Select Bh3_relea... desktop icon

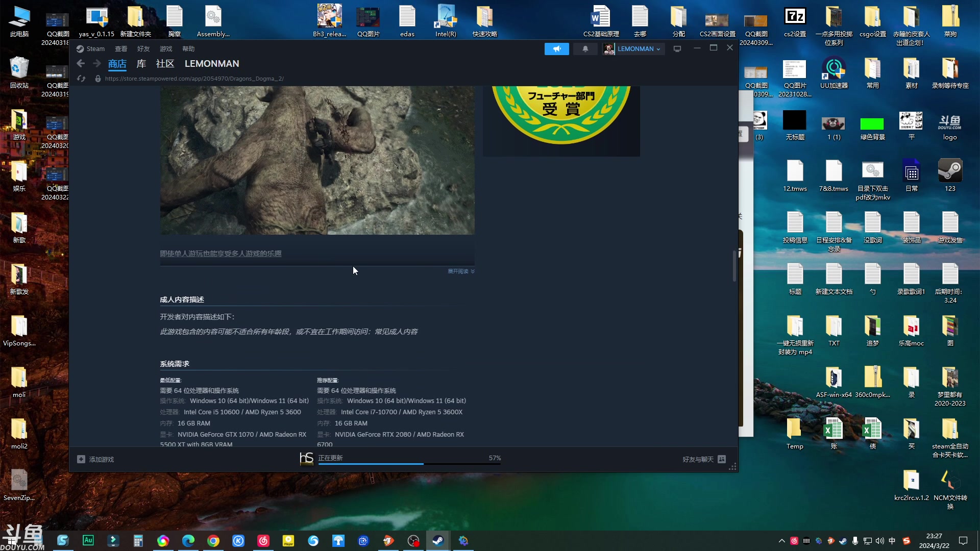(x=329, y=21)
